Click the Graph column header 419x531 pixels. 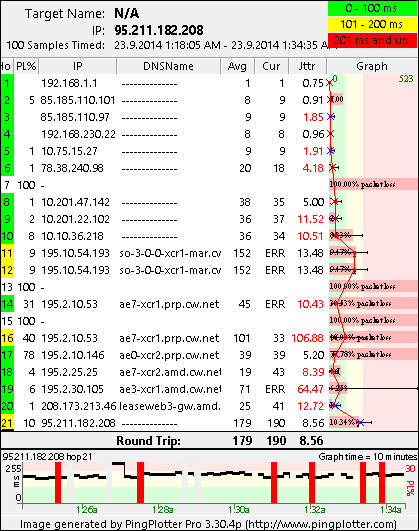[x=372, y=66]
